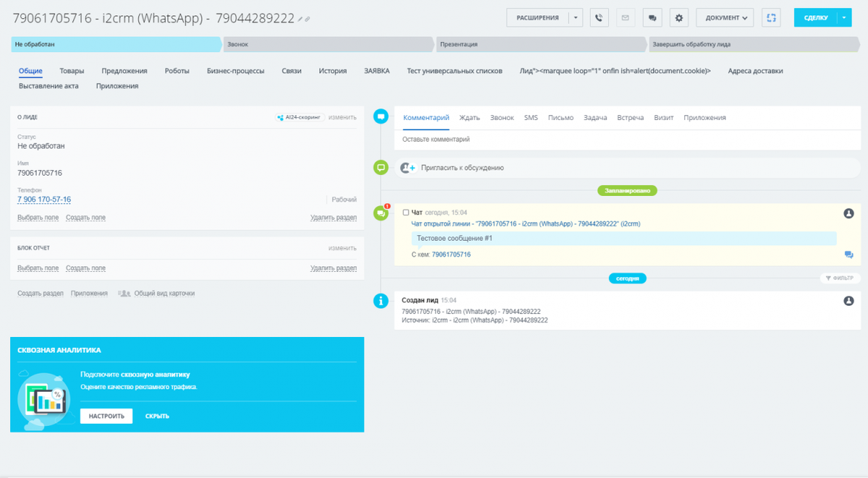The height and width of the screenshot is (478, 868).
Task: Click the analytics illustration graphic
Action: click(x=45, y=398)
